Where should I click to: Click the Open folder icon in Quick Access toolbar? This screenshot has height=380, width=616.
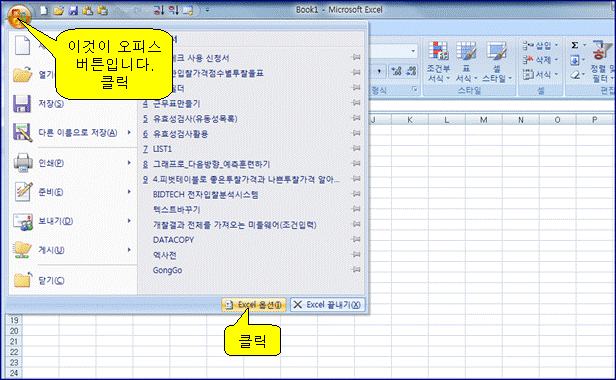pos(59,10)
